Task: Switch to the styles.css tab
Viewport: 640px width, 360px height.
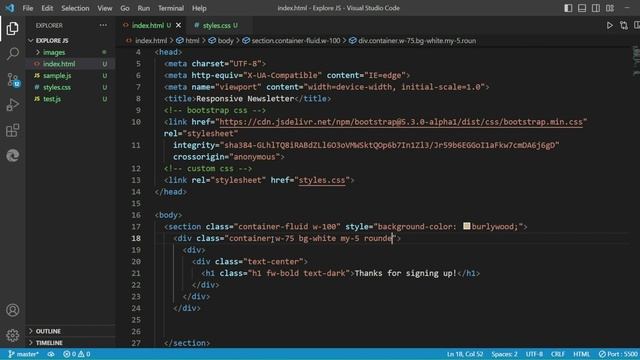Action: (x=216, y=25)
